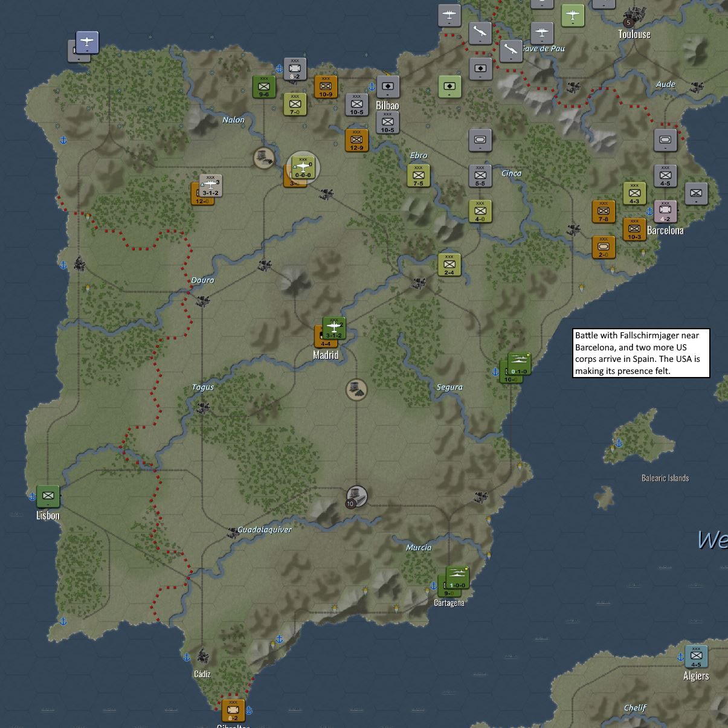
Task: Select the grey armor unit above 5-5 corps
Action: coord(480,140)
